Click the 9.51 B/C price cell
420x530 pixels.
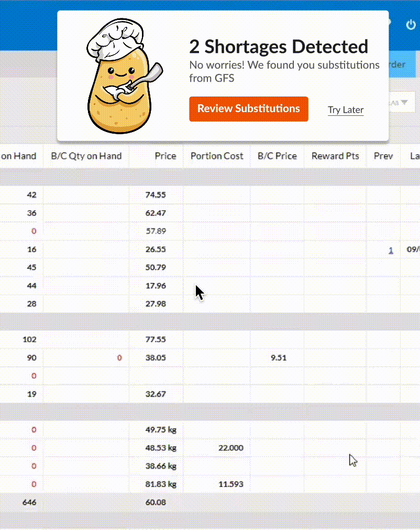(x=278, y=358)
